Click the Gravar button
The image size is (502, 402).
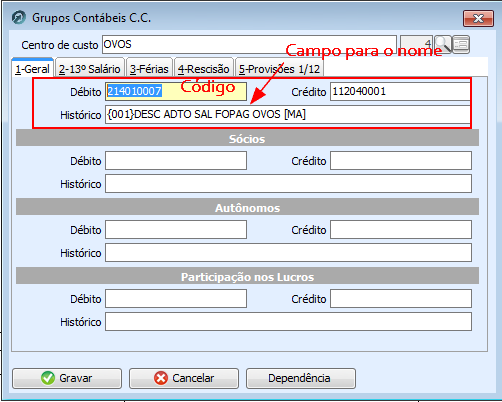[67, 378]
